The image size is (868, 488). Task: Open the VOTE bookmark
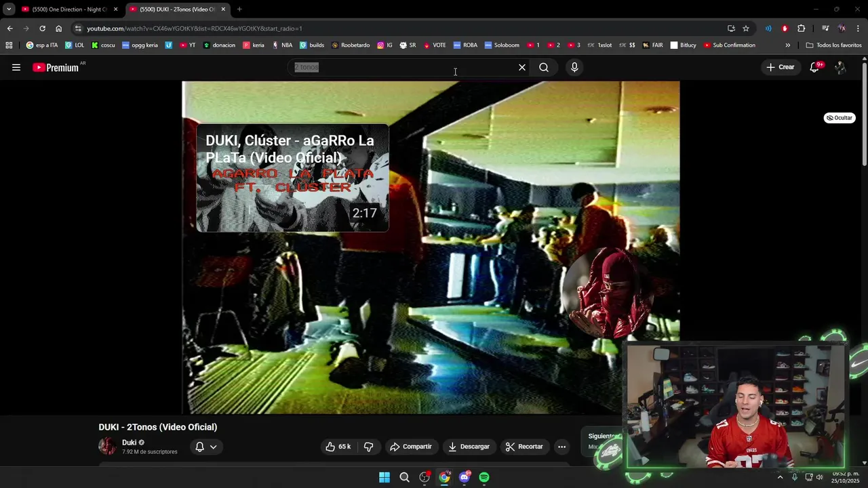pyautogui.click(x=435, y=45)
